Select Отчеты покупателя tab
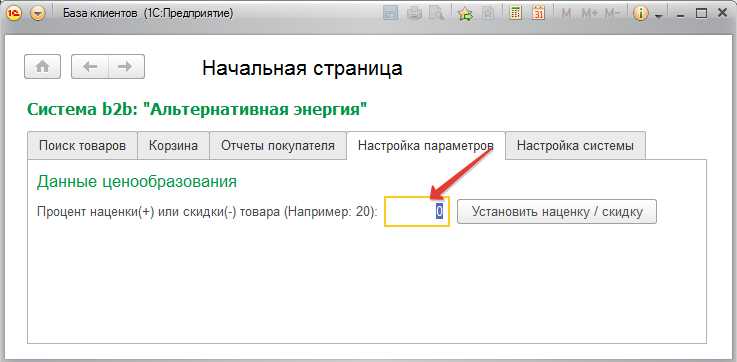 click(278, 145)
